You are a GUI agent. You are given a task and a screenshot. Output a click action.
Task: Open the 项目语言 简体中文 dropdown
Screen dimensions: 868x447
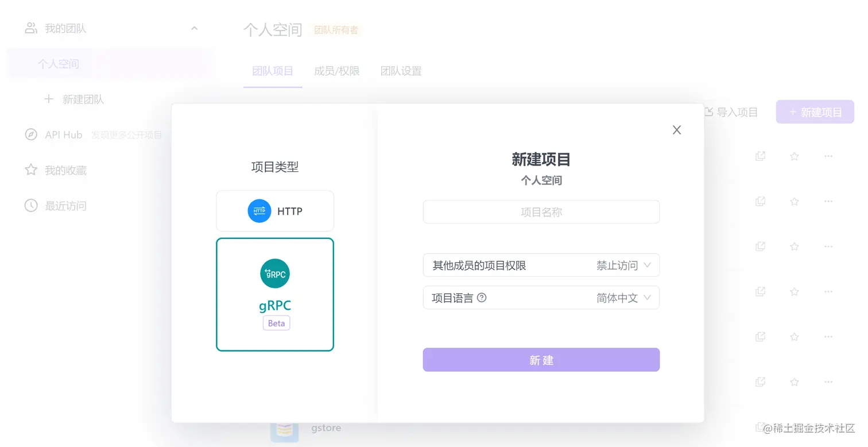point(541,298)
